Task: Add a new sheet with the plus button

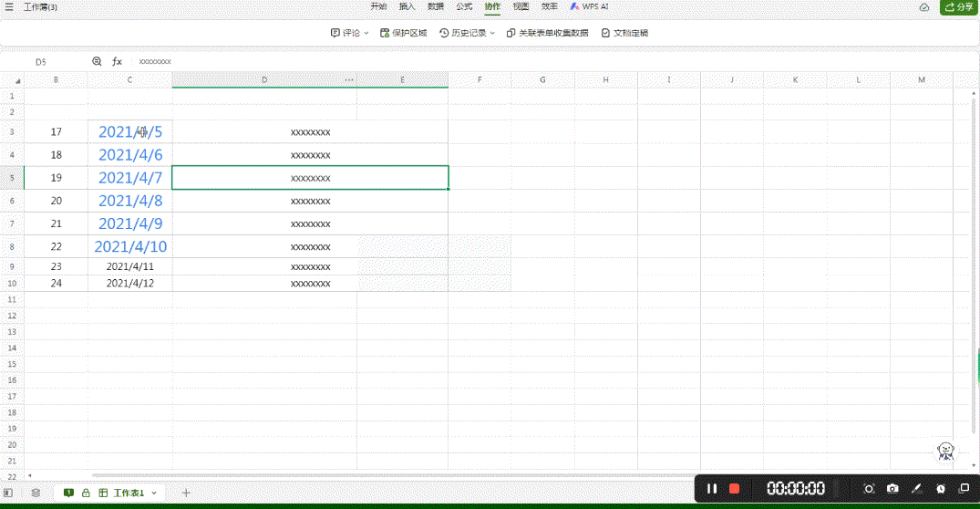Action: (186, 493)
